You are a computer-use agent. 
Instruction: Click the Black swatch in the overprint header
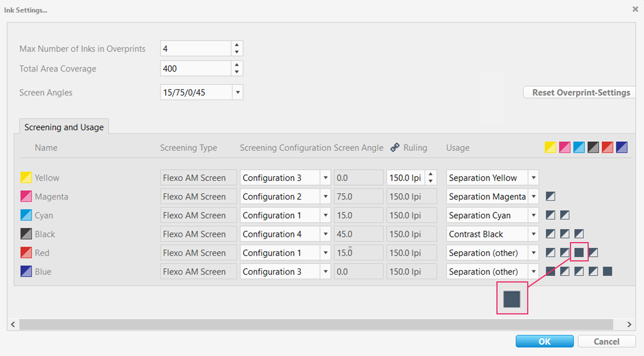[593, 148]
